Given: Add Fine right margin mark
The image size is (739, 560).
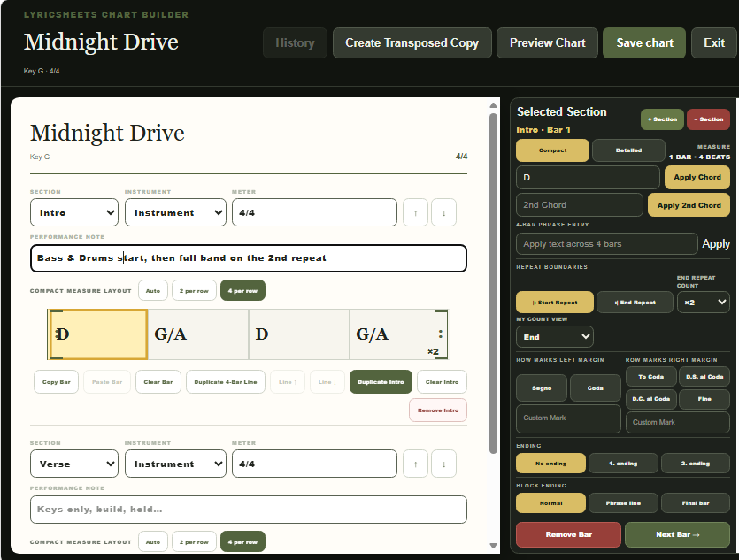Looking at the screenshot, I should coord(704,399).
